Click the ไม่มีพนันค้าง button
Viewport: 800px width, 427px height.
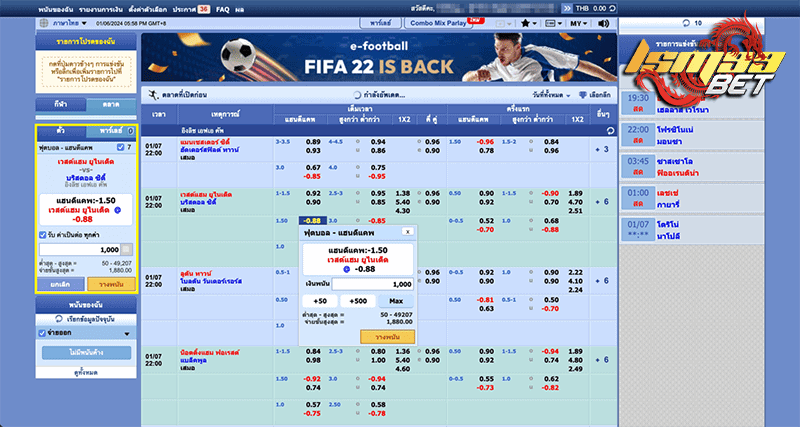86,353
